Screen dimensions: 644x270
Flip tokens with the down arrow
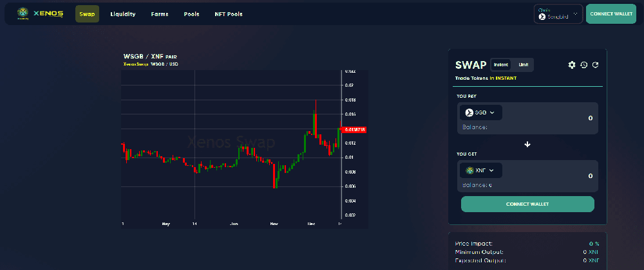(x=528, y=144)
